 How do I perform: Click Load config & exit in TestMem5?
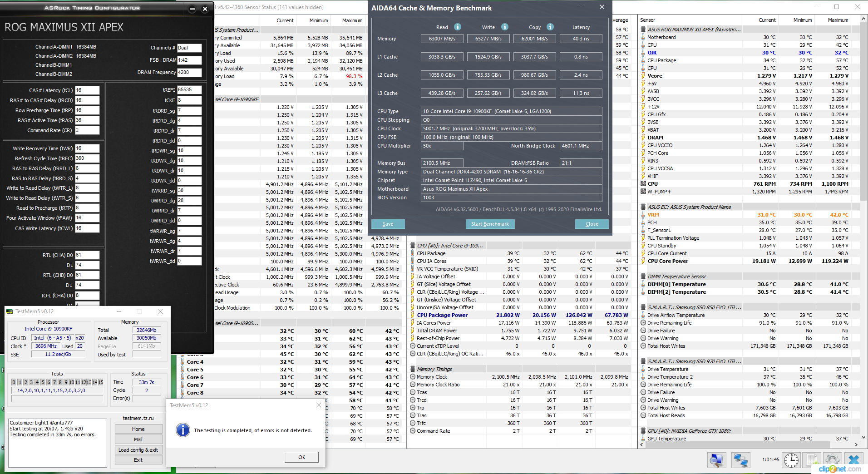point(138,450)
